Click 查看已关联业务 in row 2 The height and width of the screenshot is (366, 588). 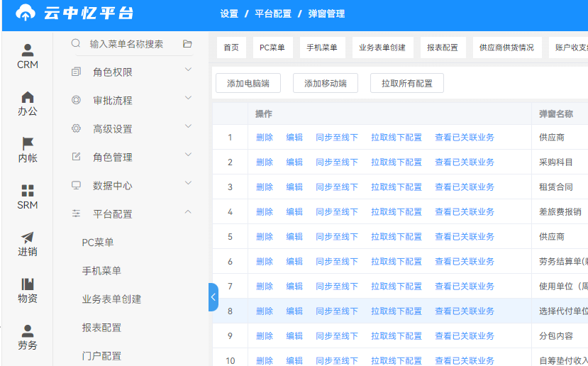coord(465,162)
